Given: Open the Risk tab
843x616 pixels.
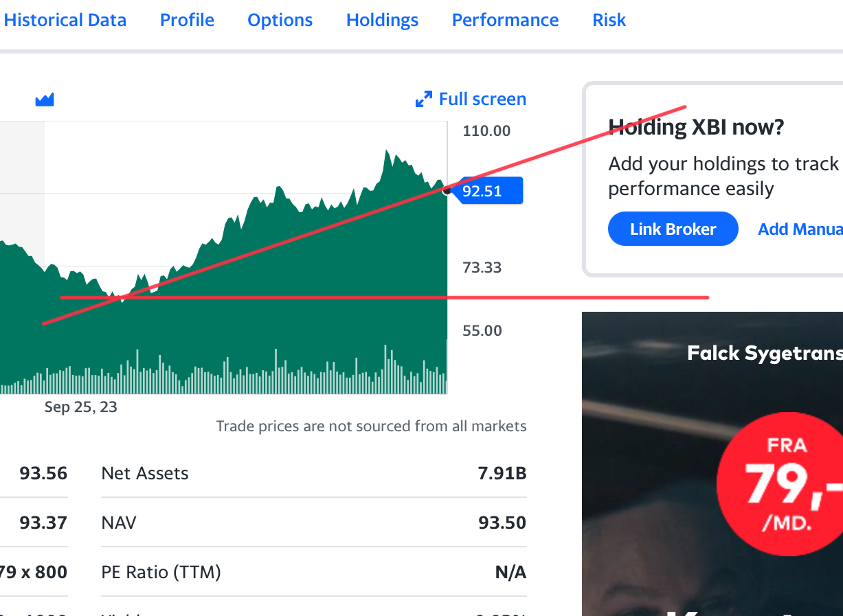Looking at the screenshot, I should 609,21.
